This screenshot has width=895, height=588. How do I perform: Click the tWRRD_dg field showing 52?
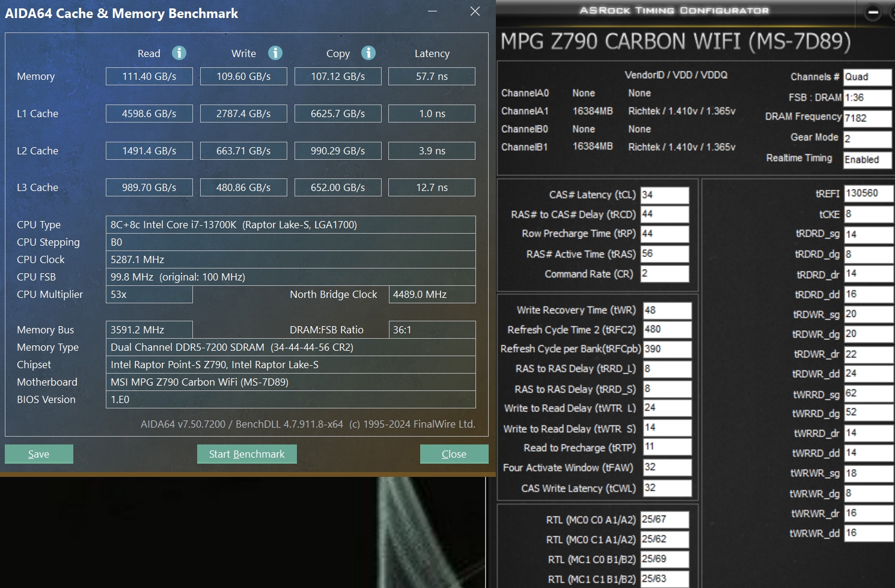pos(869,413)
